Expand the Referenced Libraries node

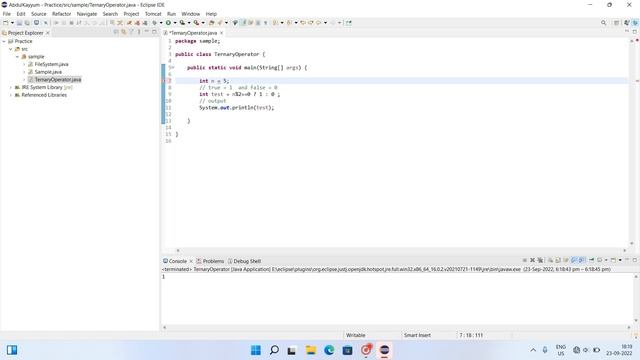[11, 95]
